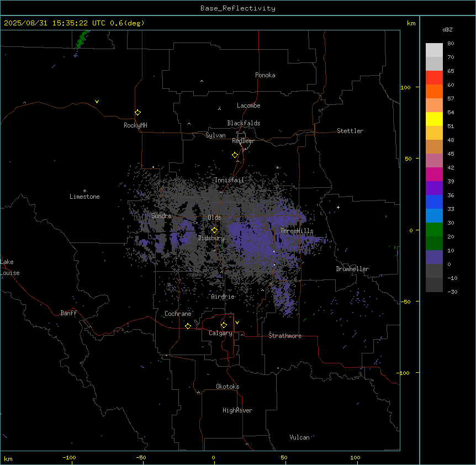The height and width of the screenshot is (465, 476).
Task: Click the Calgary city label
Action: point(220,333)
